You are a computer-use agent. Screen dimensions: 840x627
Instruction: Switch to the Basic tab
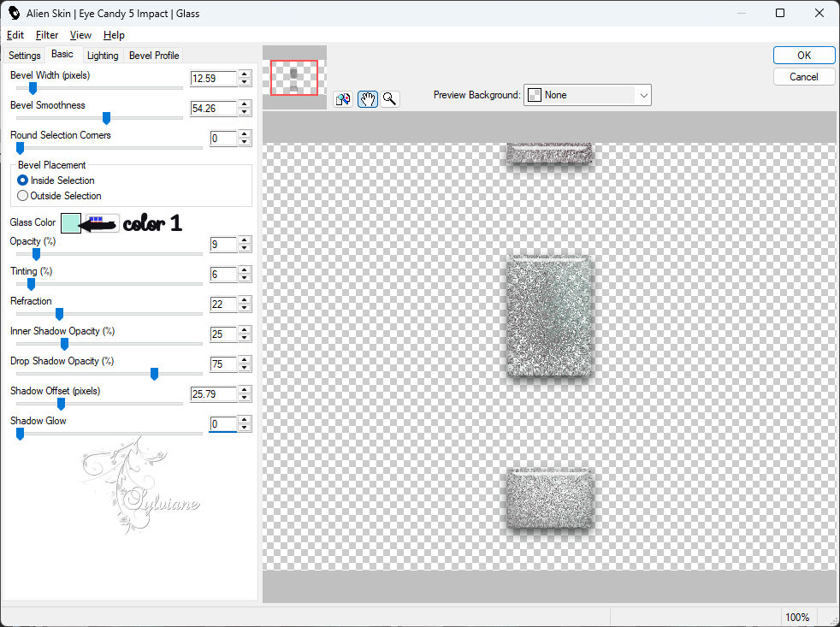62,54
